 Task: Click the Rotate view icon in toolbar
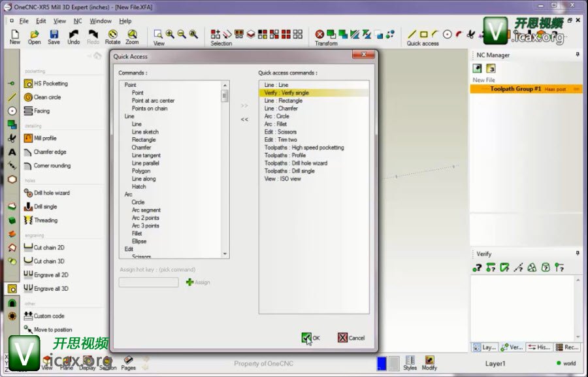113,34
